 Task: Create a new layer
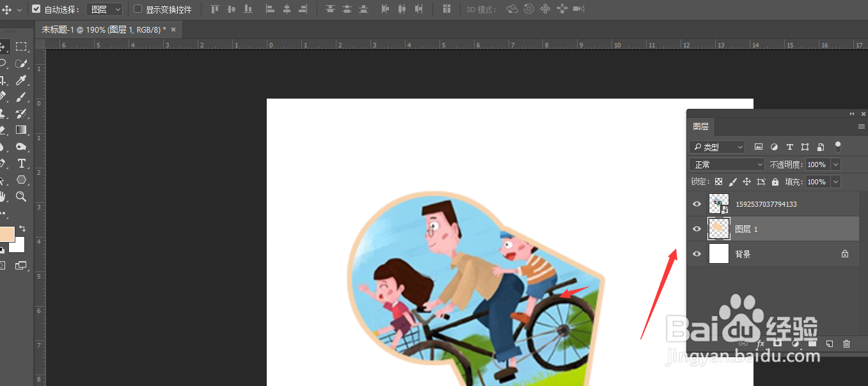pyautogui.click(x=829, y=344)
